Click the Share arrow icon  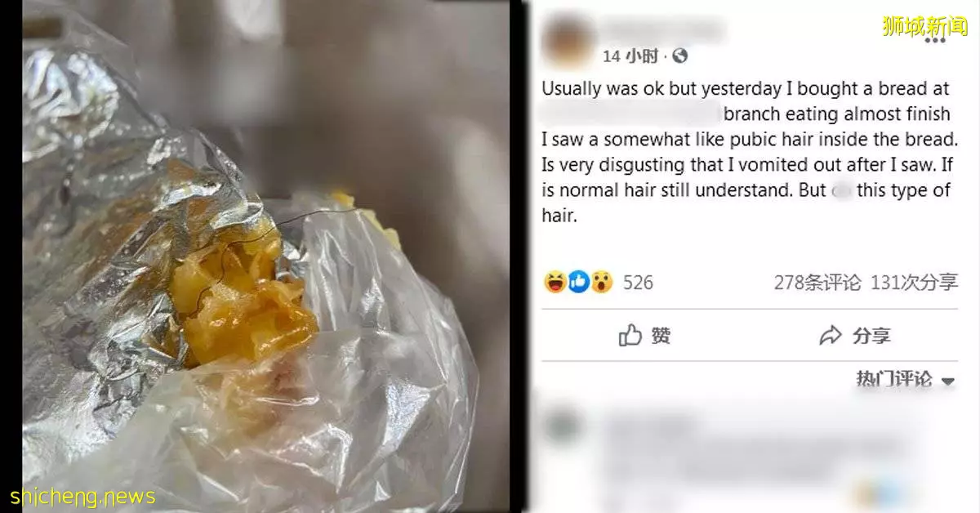coord(831,336)
